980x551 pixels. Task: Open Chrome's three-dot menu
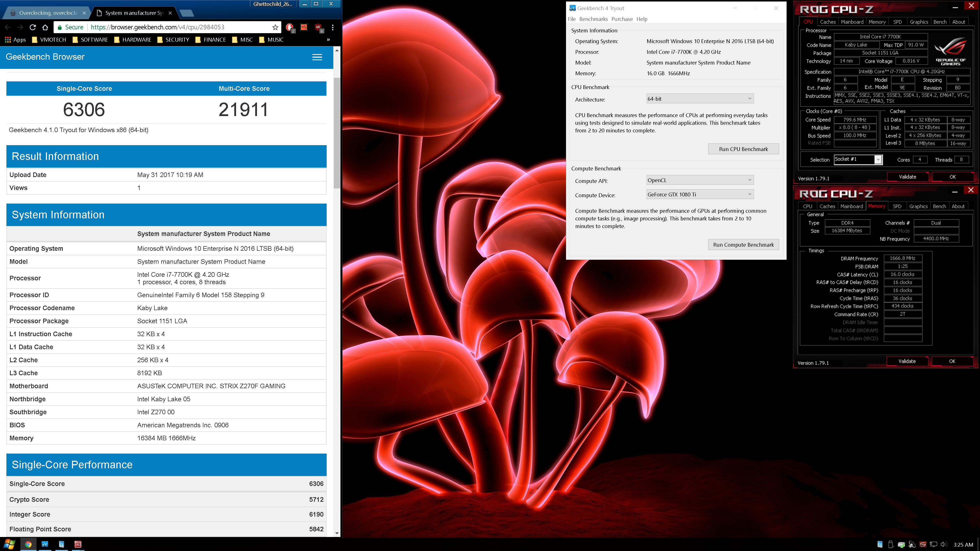333,27
